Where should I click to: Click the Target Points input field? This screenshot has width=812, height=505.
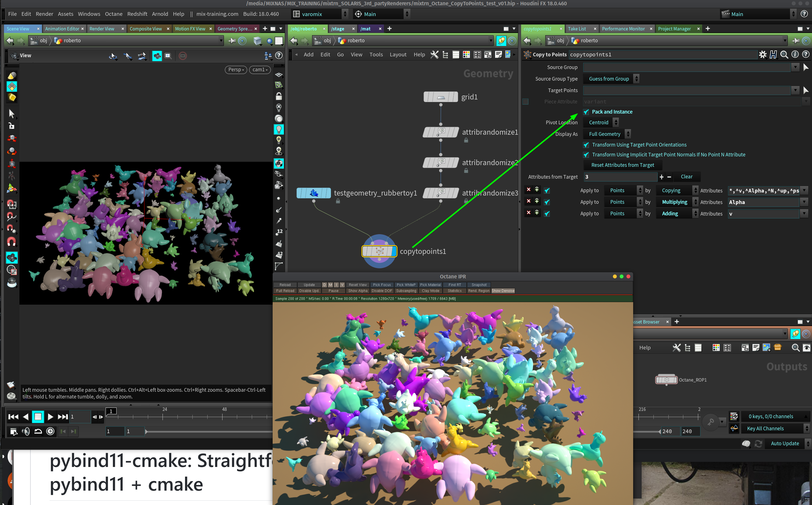tap(687, 90)
